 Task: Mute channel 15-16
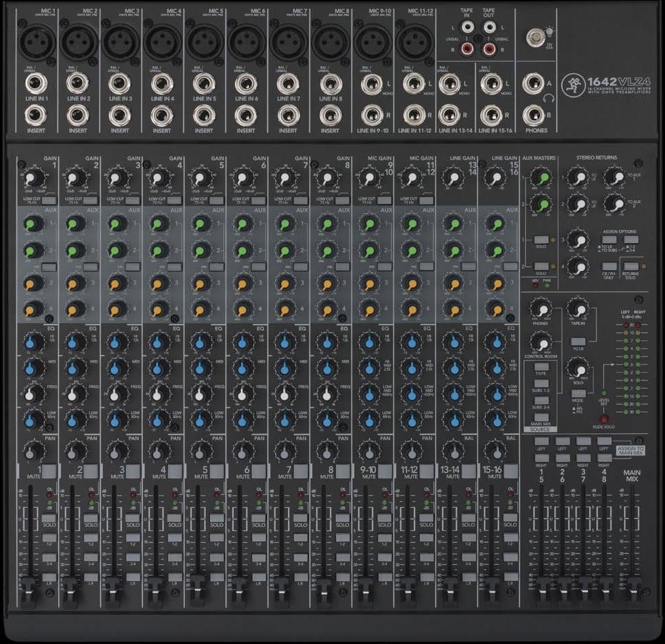tap(510, 471)
